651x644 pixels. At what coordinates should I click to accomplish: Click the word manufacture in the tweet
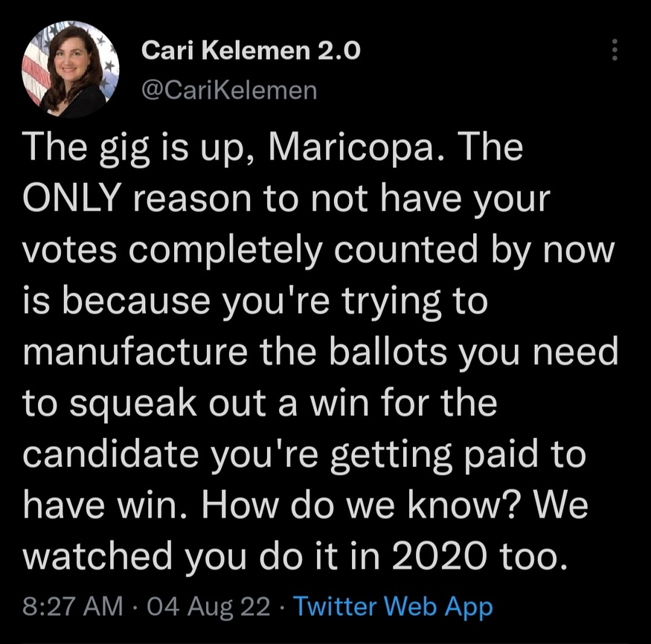coord(135,352)
